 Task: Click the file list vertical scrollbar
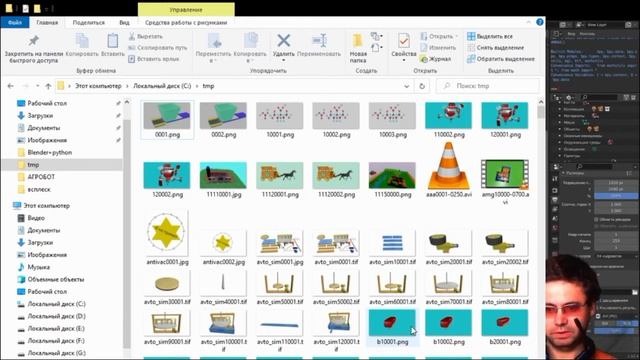tap(541, 112)
